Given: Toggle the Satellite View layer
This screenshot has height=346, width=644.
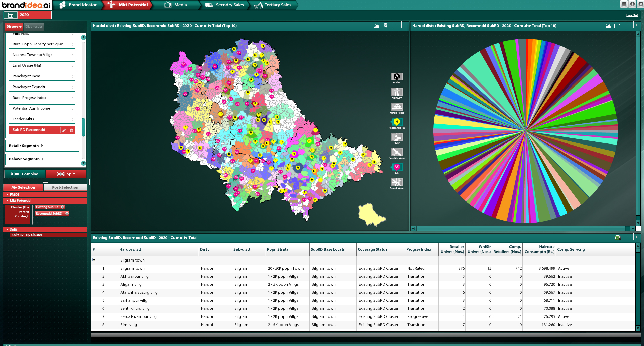Looking at the screenshot, I should (x=396, y=152).
